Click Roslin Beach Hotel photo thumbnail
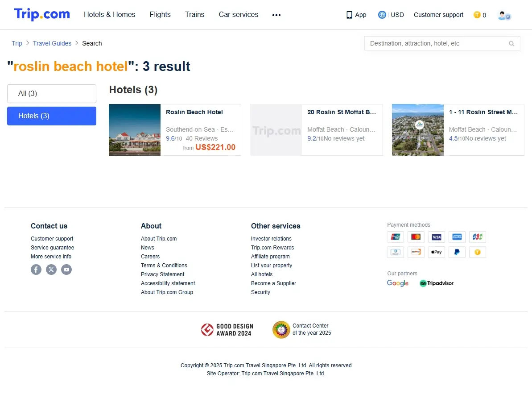The width and height of the screenshot is (532, 411). pyautogui.click(x=135, y=130)
